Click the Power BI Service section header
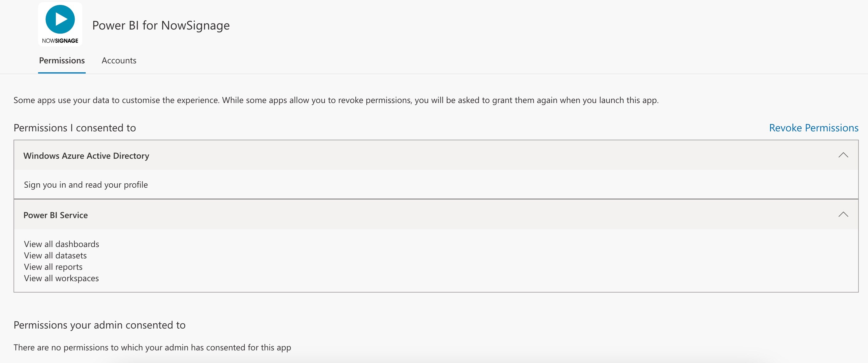Screen dimensions: 868x363 56,215
